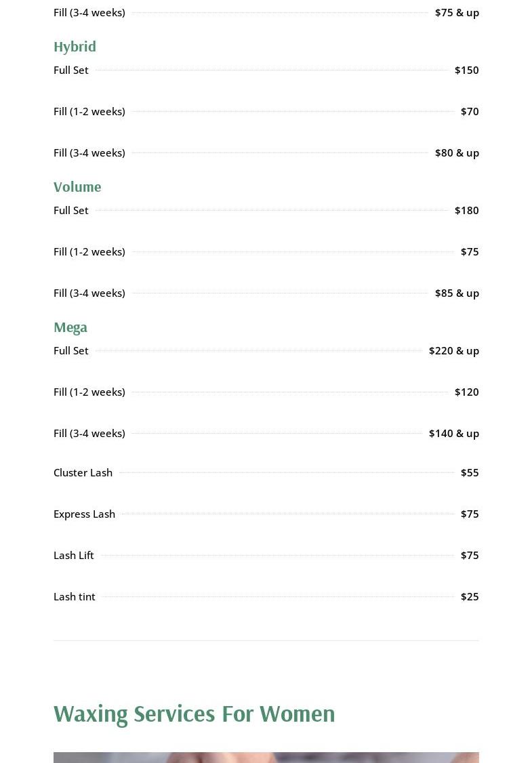Image resolution: width=532 pixels, height=763 pixels.
Task: Click the $25 Lash tint price
Action: [469, 596]
